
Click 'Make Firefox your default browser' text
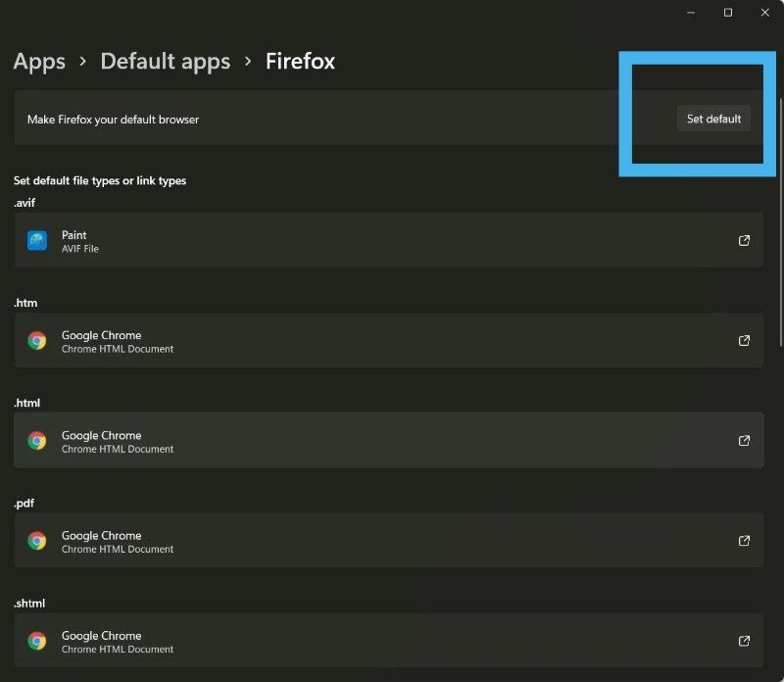coord(113,120)
